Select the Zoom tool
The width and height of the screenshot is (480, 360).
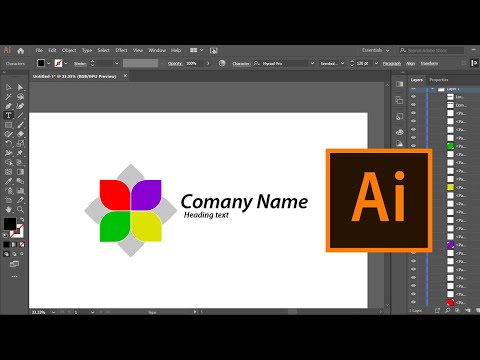[x=20, y=209]
